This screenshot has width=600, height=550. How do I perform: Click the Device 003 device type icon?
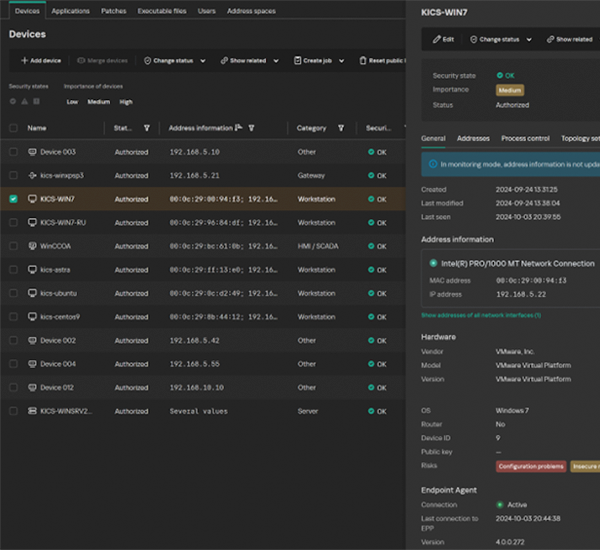point(33,152)
